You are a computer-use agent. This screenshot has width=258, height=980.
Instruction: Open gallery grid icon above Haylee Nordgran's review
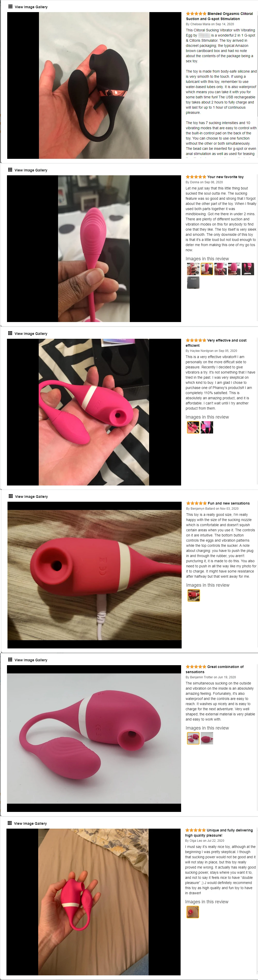[10, 333]
